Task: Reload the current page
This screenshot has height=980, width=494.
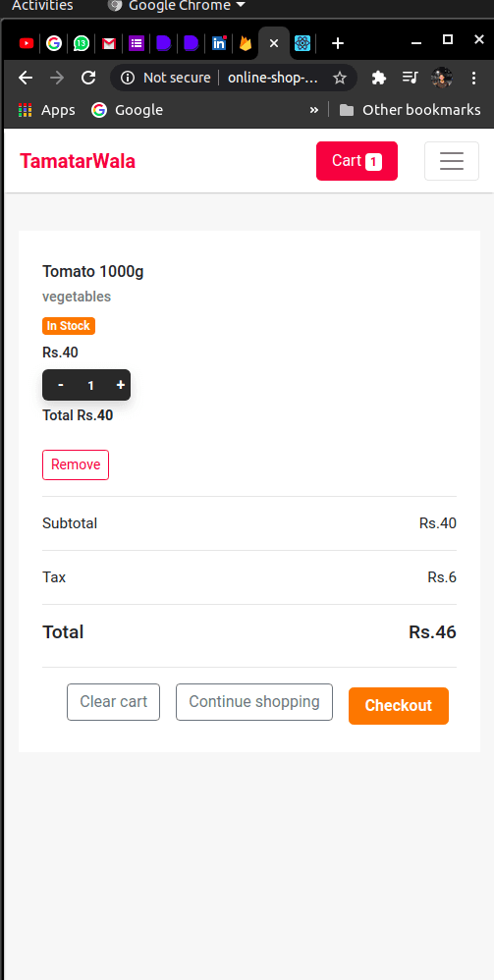Action: pyautogui.click(x=88, y=78)
